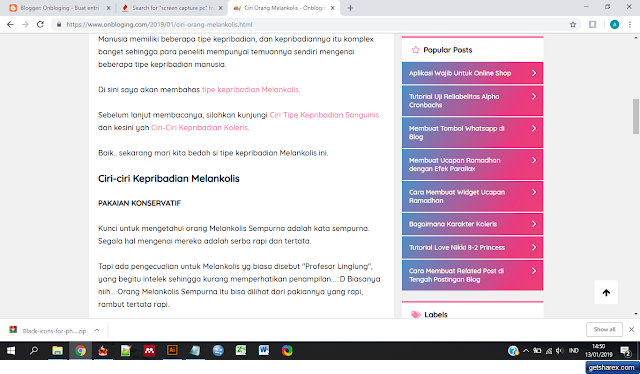Expand the Aplikasi Wajib Untuk Online Shop chevron
The height and width of the screenshot is (374, 640).
[534, 73]
